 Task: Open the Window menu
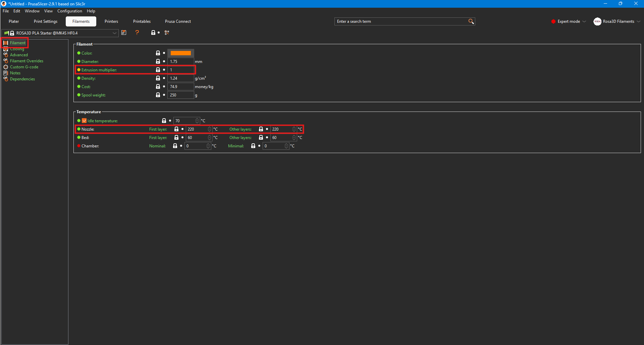[x=32, y=11]
